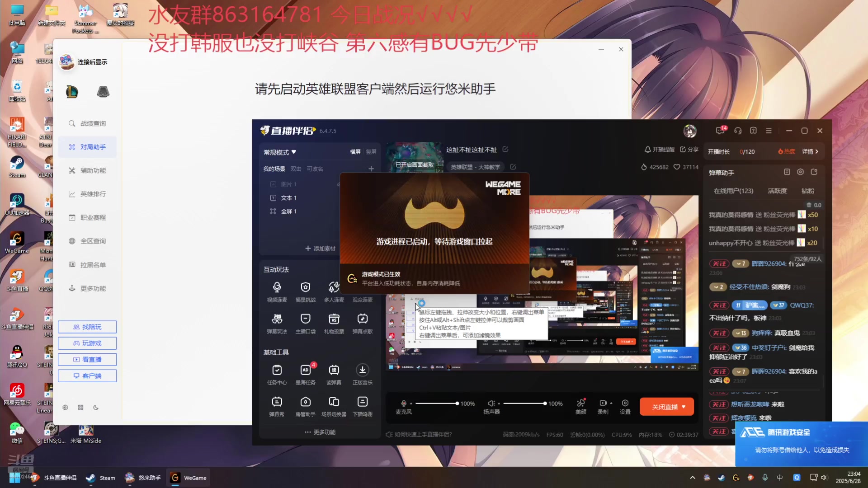The width and height of the screenshot is (868, 488).
Task: Open the customer service headset icon
Action: tap(738, 131)
